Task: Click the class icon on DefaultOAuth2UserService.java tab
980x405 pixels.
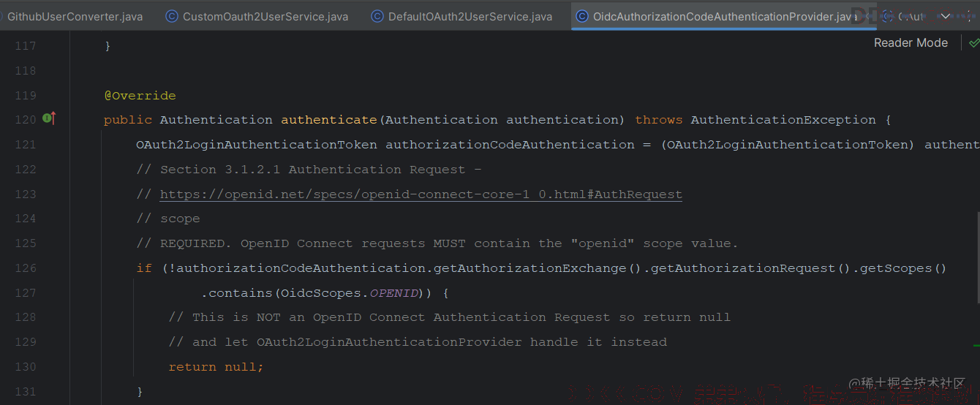Action: click(x=377, y=16)
